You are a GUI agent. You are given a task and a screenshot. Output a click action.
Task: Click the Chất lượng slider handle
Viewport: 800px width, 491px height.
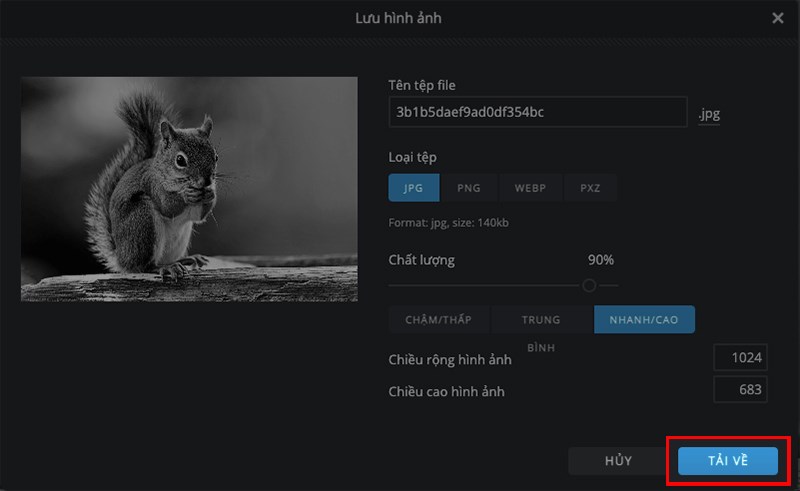coord(589,285)
